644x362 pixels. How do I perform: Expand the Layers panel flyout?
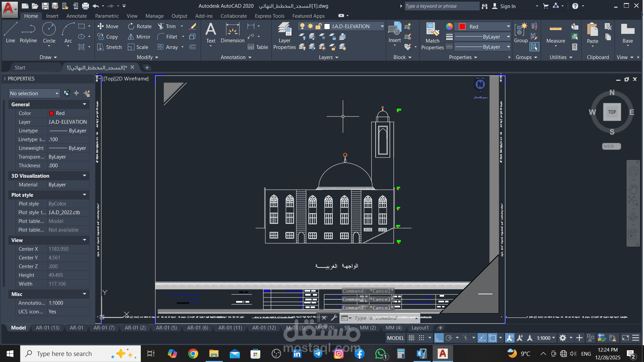(x=329, y=57)
